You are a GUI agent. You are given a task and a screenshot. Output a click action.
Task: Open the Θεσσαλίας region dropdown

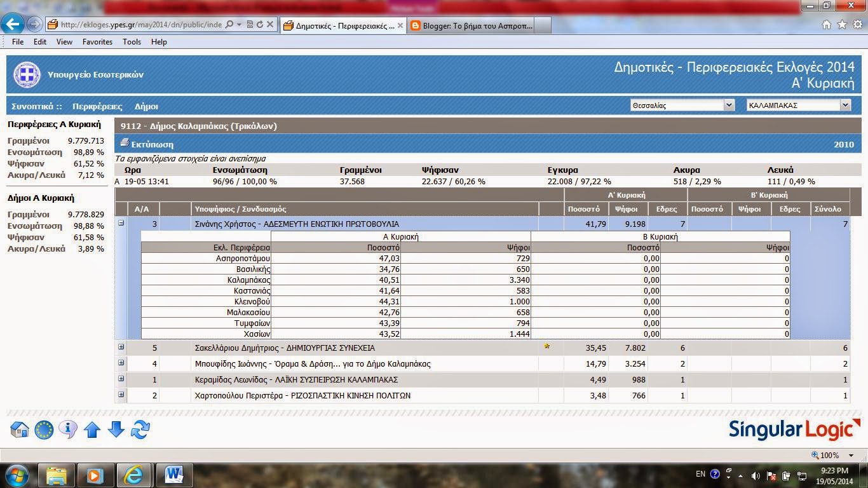click(x=729, y=105)
